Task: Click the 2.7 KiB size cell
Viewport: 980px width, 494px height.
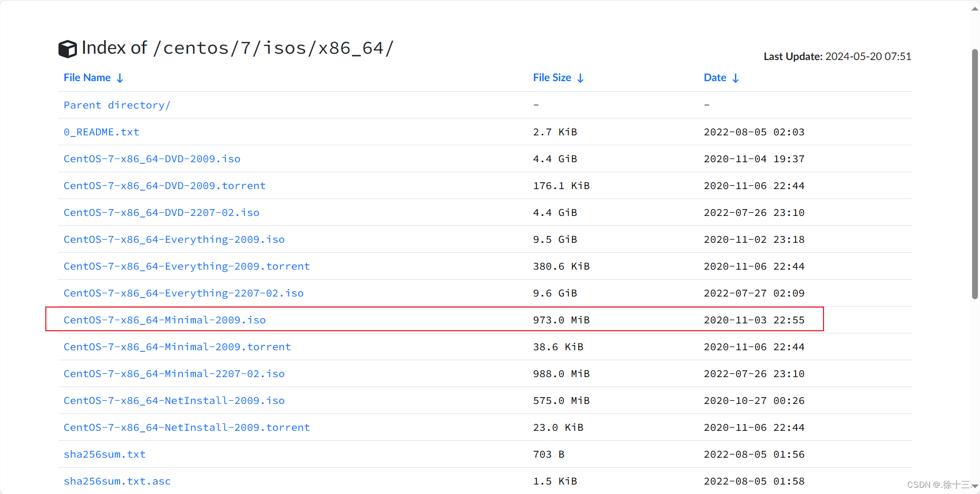Action: point(555,132)
